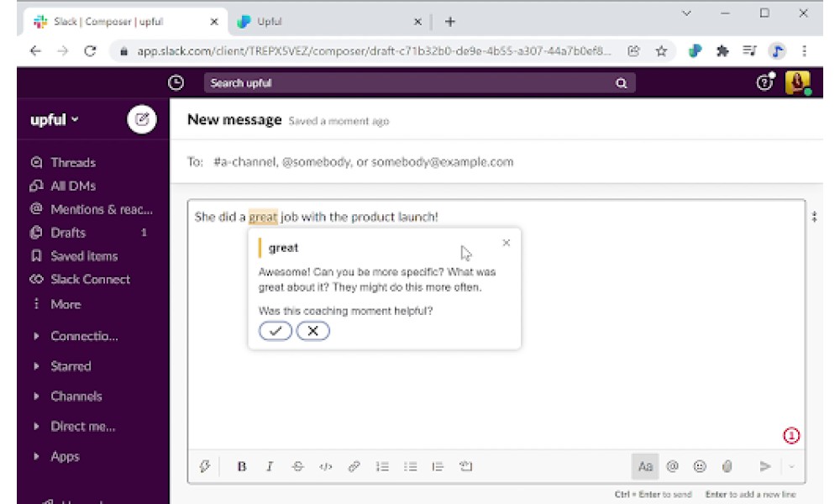Toggle inline code formatting
The image size is (840, 504).
pos(325,466)
